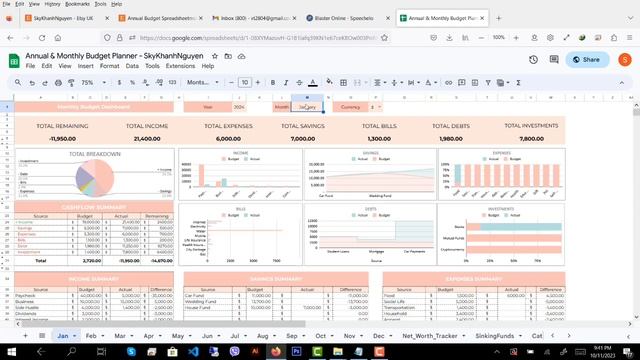Image resolution: width=640 pixels, height=360 pixels.
Task: Select the Month cell showing January
Action: click(x=307, y=107)
